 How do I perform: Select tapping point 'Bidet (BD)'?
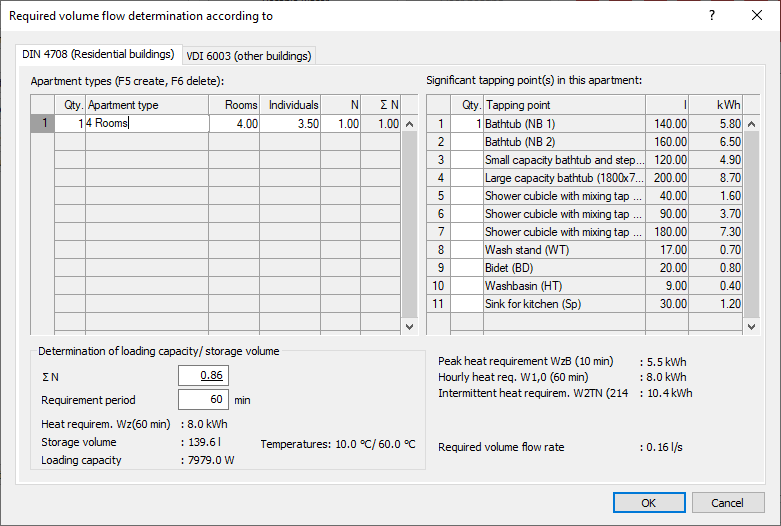pyautogui.click(x=564, y=267)
